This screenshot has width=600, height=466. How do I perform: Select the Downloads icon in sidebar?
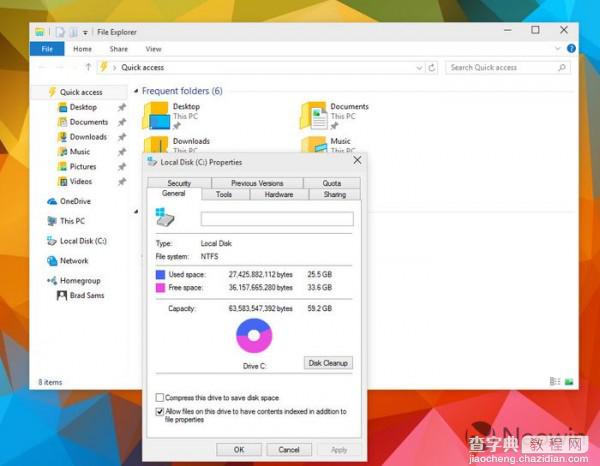pyautogui.click(x=62, y=137)
